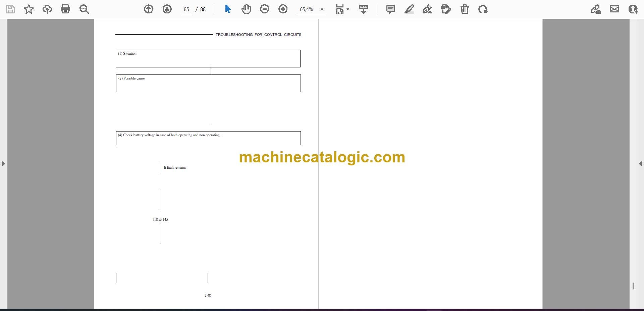Open the Find text magnifier
Screen dimensions: 644x311
(84, 9)
